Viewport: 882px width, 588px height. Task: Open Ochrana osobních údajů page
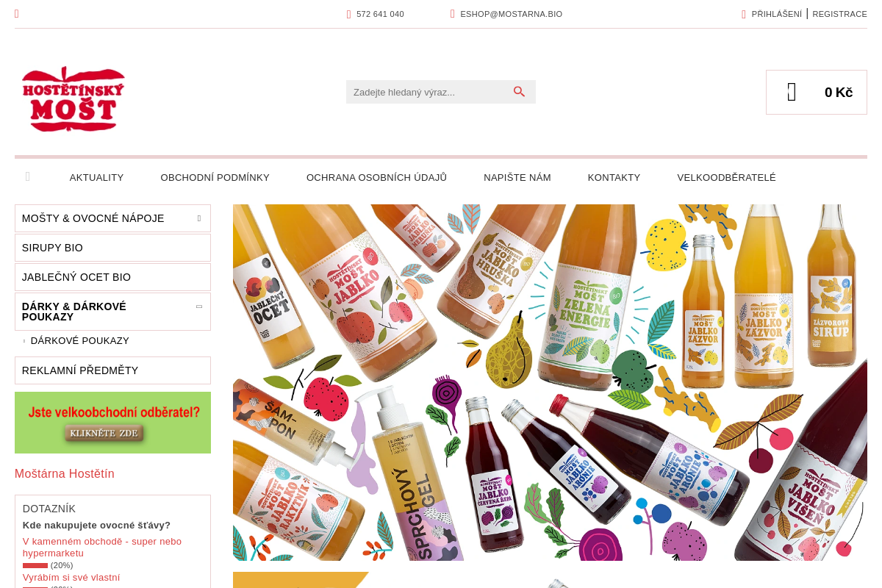[376, 177]
